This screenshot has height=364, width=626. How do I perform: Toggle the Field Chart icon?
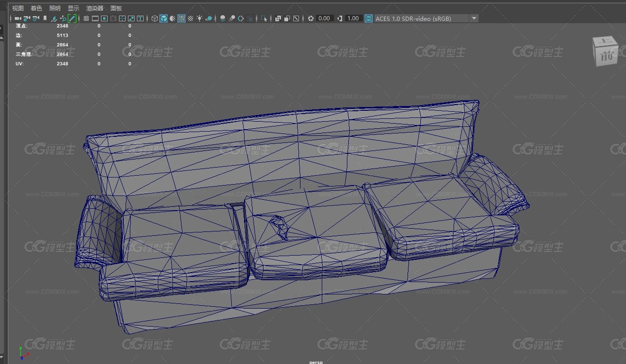tap(122, 18)
